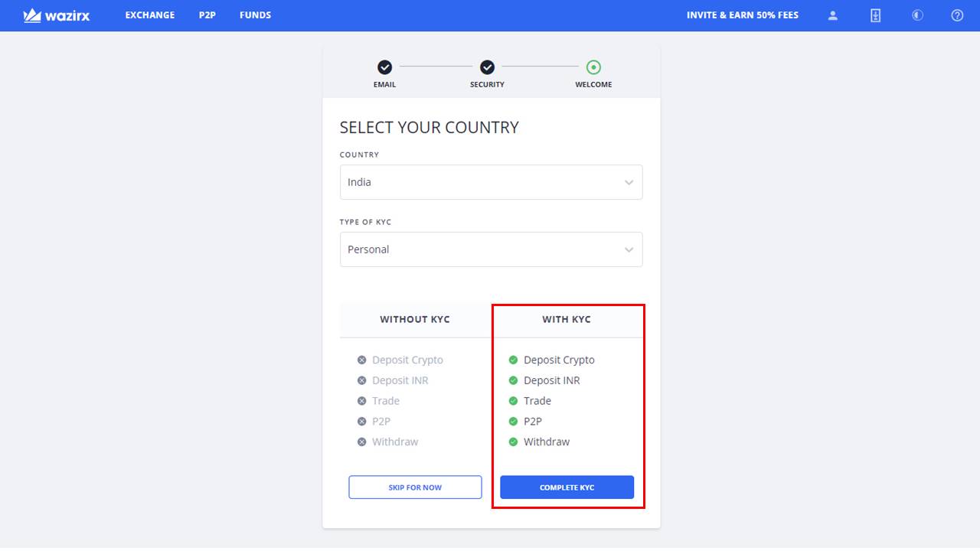Open the help question mark icon

(957, 15)
